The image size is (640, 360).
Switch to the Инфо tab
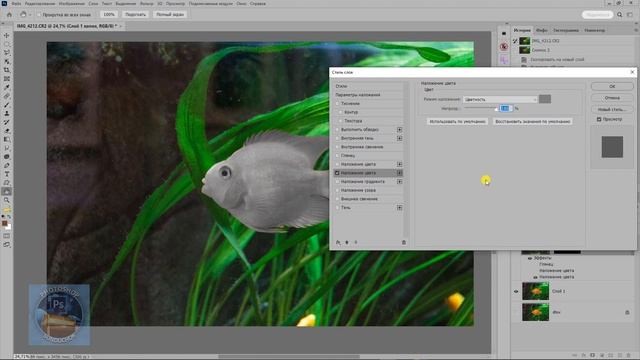click(x=542, y=30)
